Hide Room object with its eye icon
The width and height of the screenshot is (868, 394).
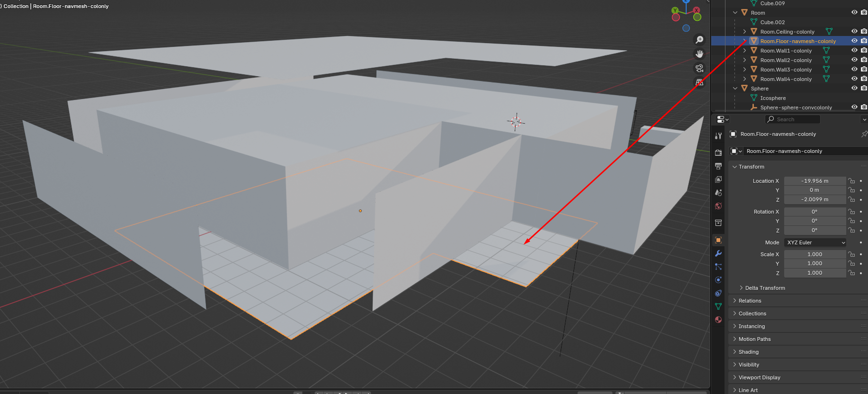click(854, 13)
